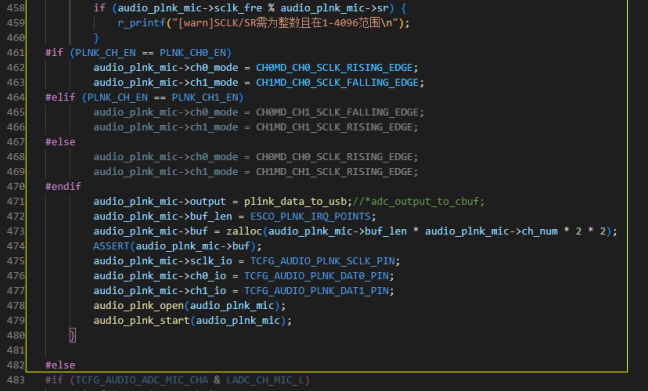Screen dimensions: 648x391
Task: Click the r_printf function call
Action: [x=142, y=23]
